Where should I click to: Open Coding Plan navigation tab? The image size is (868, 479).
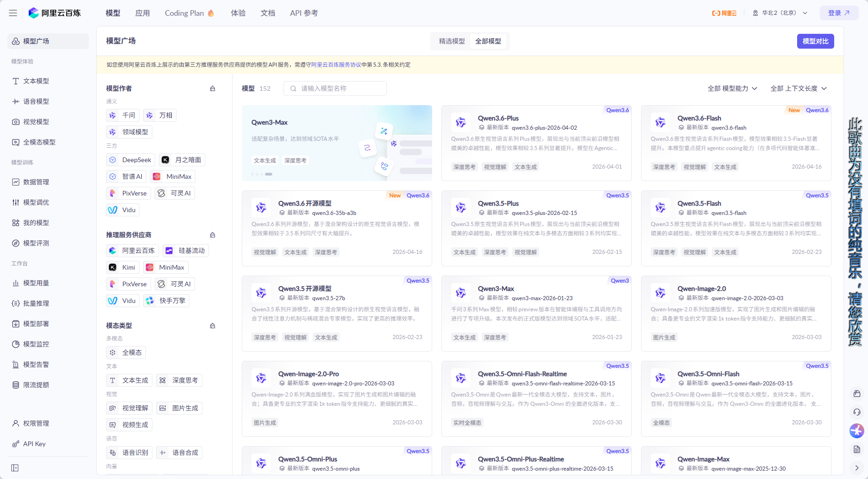(189, 13)
